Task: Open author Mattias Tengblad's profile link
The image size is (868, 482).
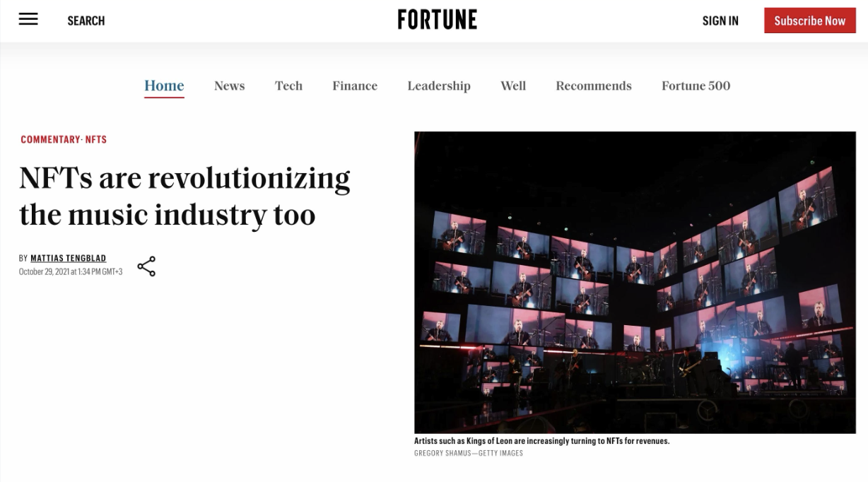Action: 68,258
